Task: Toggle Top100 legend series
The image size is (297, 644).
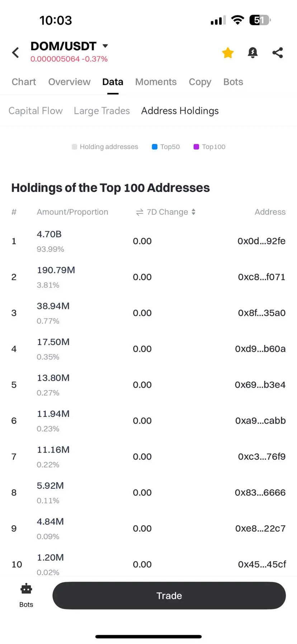Action: [x=209, y=147]
